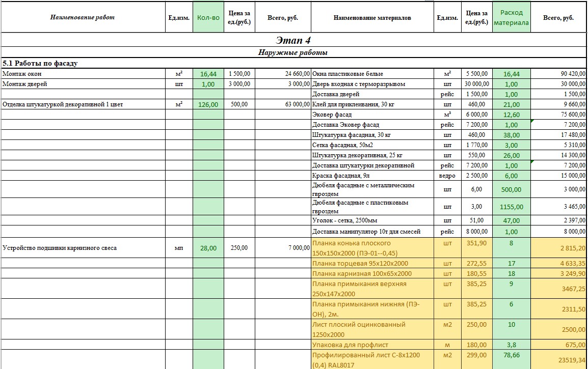Image resolution: width=588 pixels, height=369 pixels.
Task: Click 'Штукатурка декоративная, 25 кг' cell
Action: pyautogui.click(x=372, y=155)
